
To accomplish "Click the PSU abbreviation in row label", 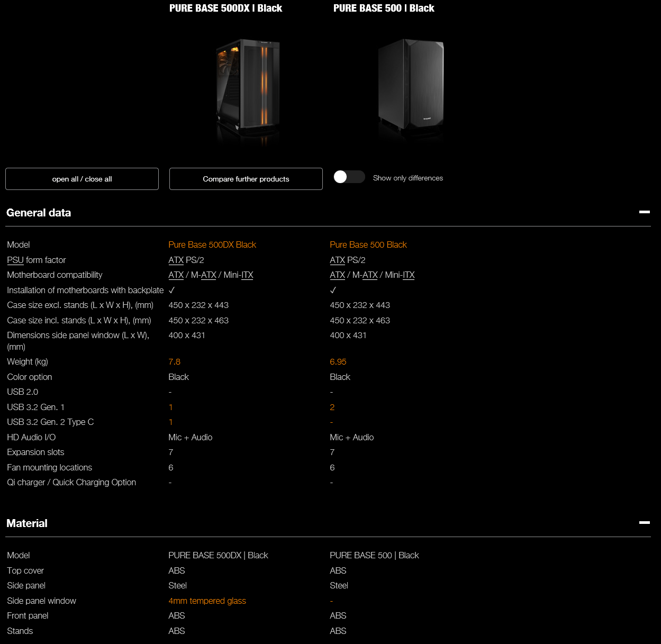I will [15, 260].
